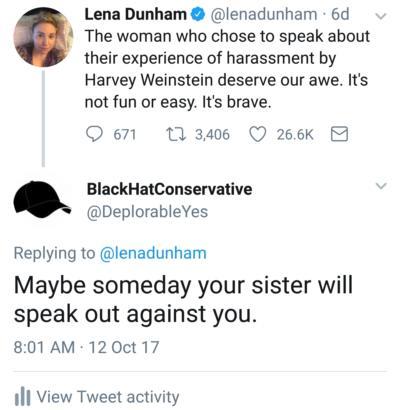The height and width of the screenshot is (410, 400).
Task: Retweet Lena Dunham's tweet
Action: pyautogui.click(x=175, y=135)
